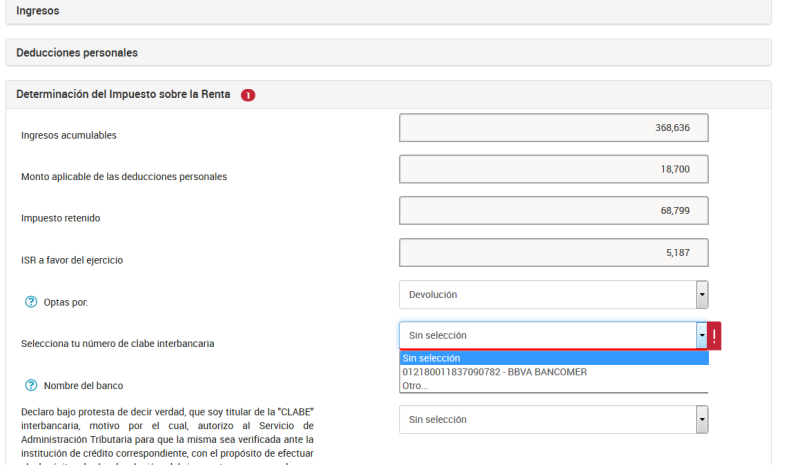Expand the Deducciones personales section
The height and width of the screenshot is (465, 800).
[x=388, y=53]
